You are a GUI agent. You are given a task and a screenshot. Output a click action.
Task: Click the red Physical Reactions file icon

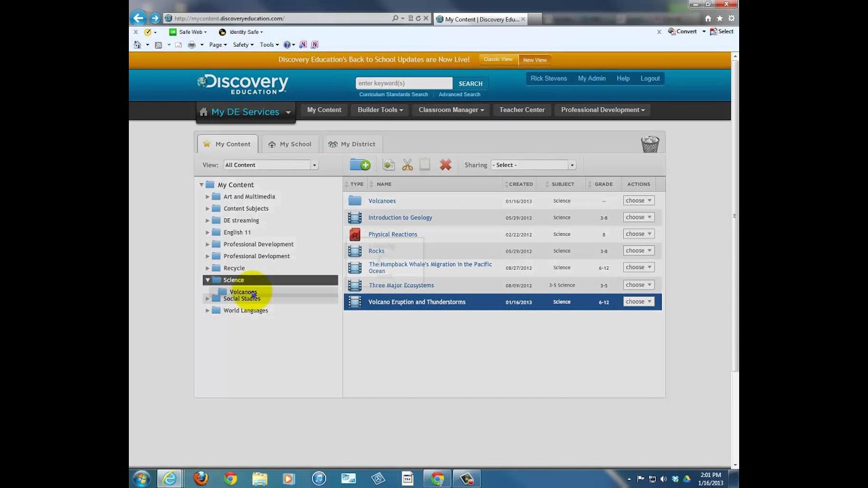point(355,235)
